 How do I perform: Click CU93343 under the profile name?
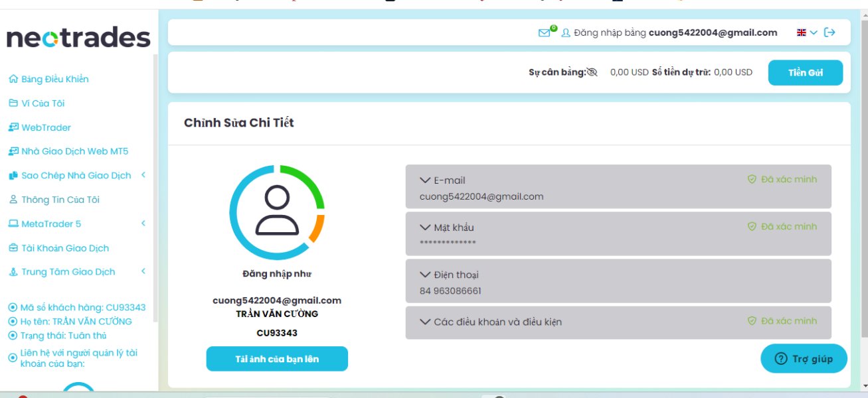click(277, 333)
